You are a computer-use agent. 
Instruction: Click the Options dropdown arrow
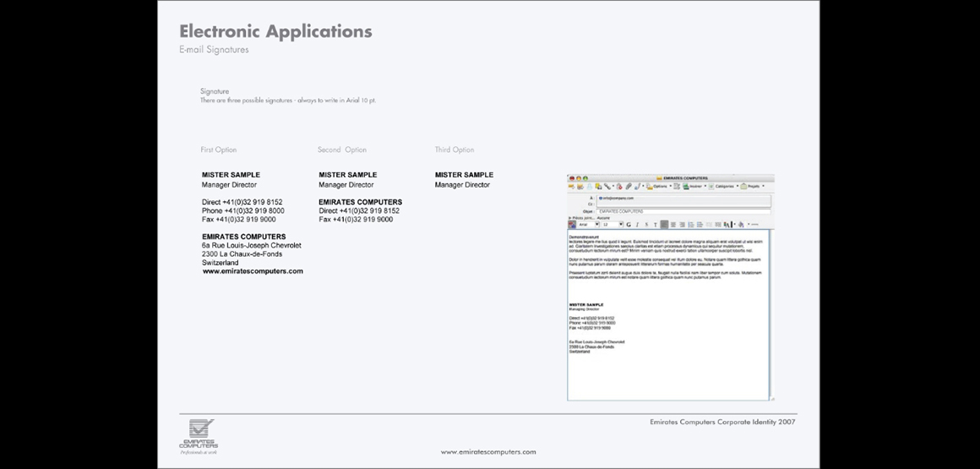tap(671, 186)
